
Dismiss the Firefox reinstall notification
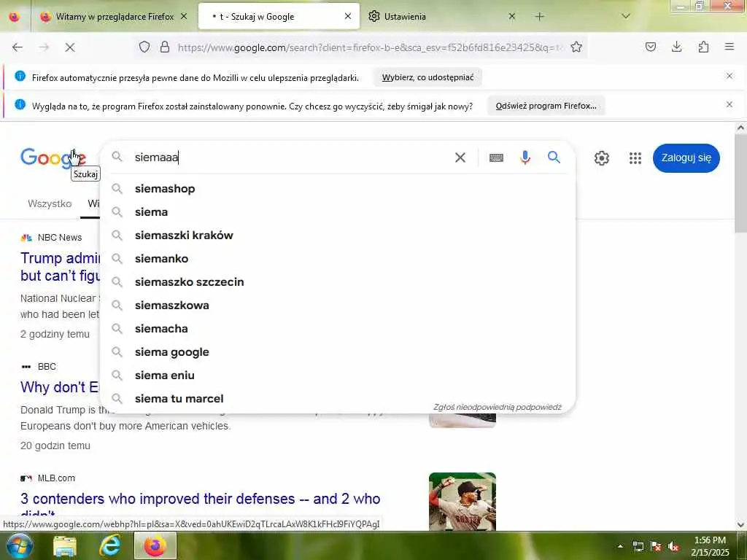coord(729,105)
